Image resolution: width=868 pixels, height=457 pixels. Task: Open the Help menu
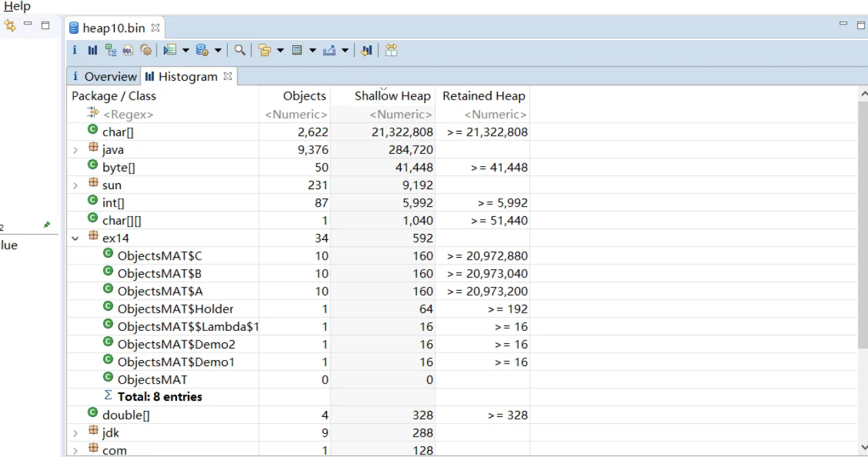(17, 6)
